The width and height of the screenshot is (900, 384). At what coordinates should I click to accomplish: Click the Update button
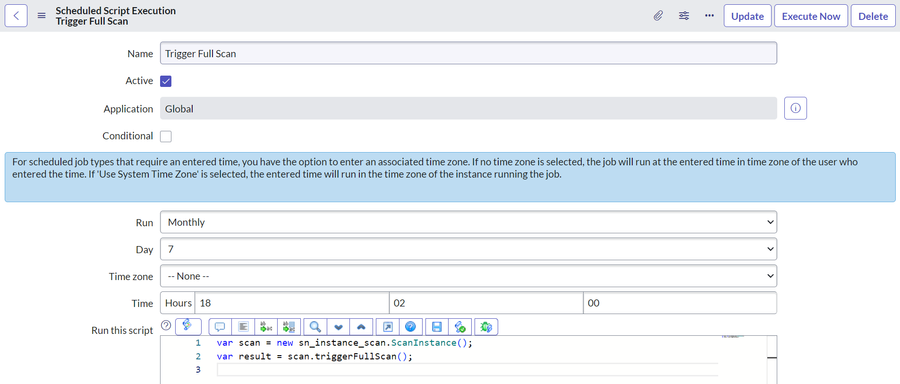pyautogui.click(x=747, y=16)
